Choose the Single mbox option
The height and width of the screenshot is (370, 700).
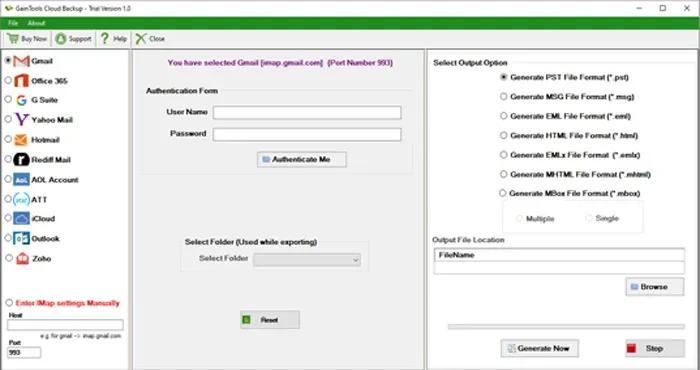coord(589,218)
